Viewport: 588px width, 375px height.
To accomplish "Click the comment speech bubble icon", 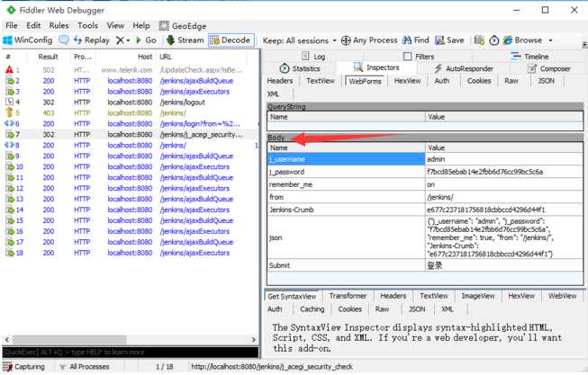I will [64, 40].
